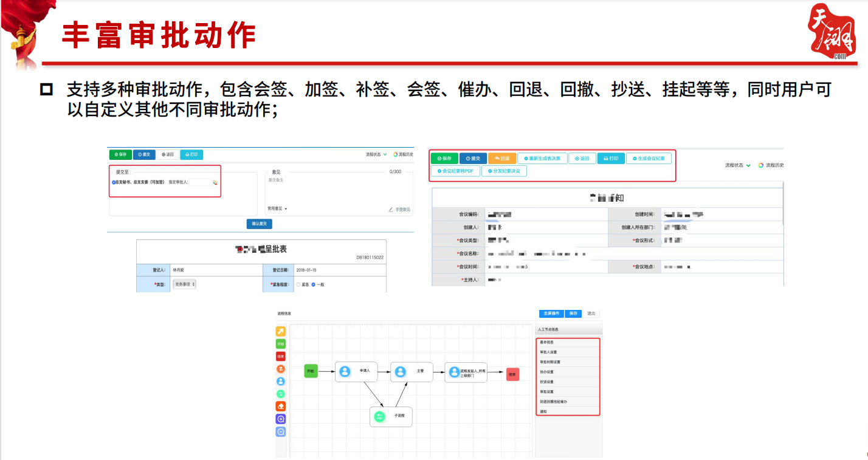
Task: Click the 确认提交 button
Action: [260, 224]
